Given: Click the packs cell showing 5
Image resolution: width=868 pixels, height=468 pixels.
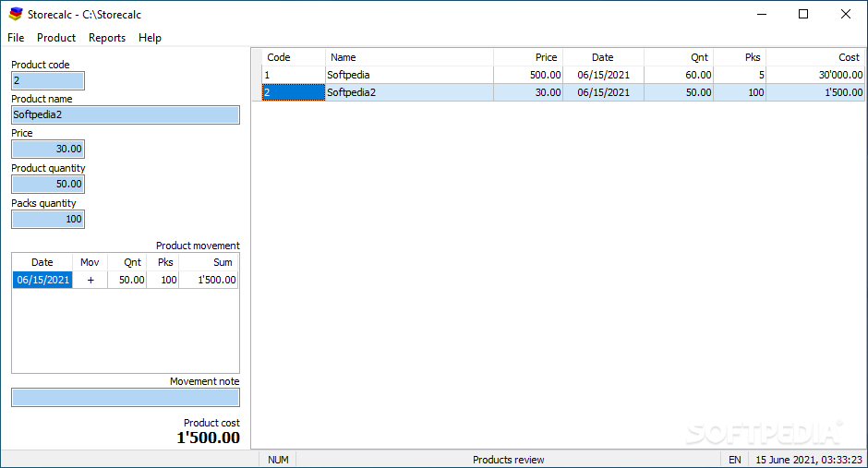Looking at the screenshot, I should 740,76.
